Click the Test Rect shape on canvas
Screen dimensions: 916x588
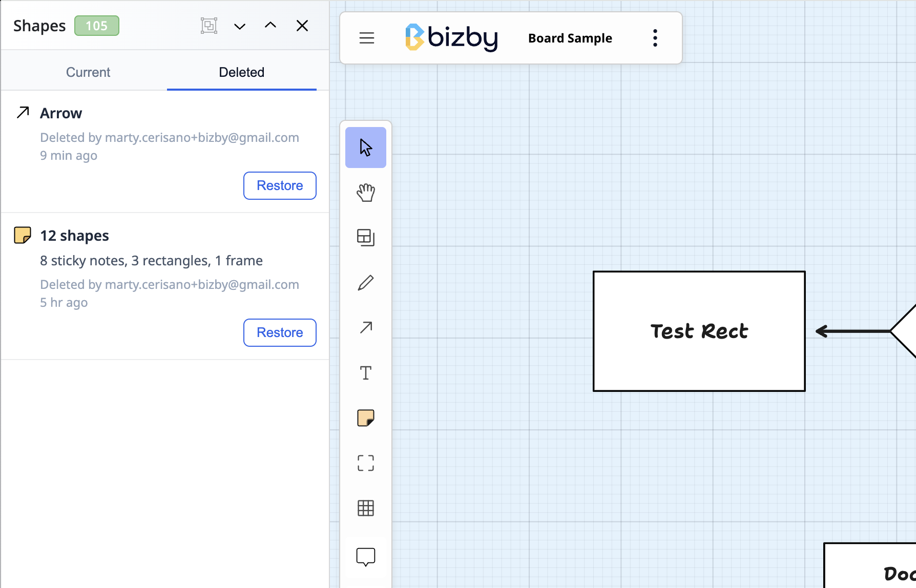pos(699,331)
